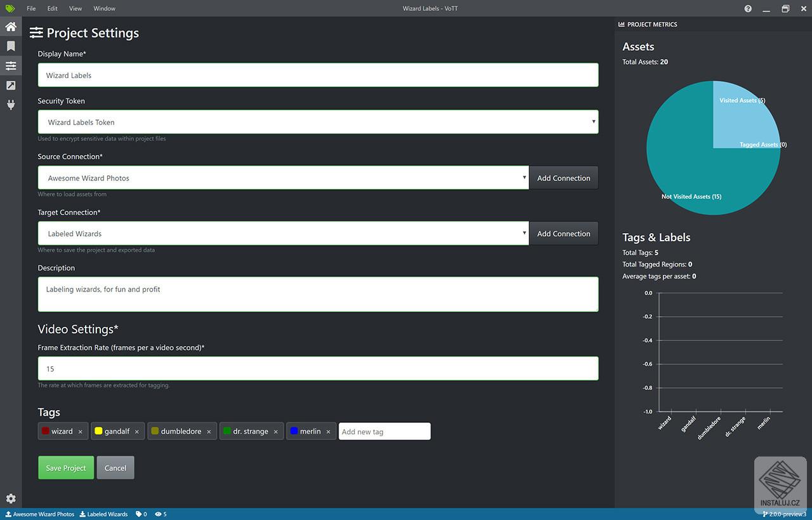The height and width of the screenshot is (520, 812).
Task: Remove the wizard tag
Action: click(81, 432)
